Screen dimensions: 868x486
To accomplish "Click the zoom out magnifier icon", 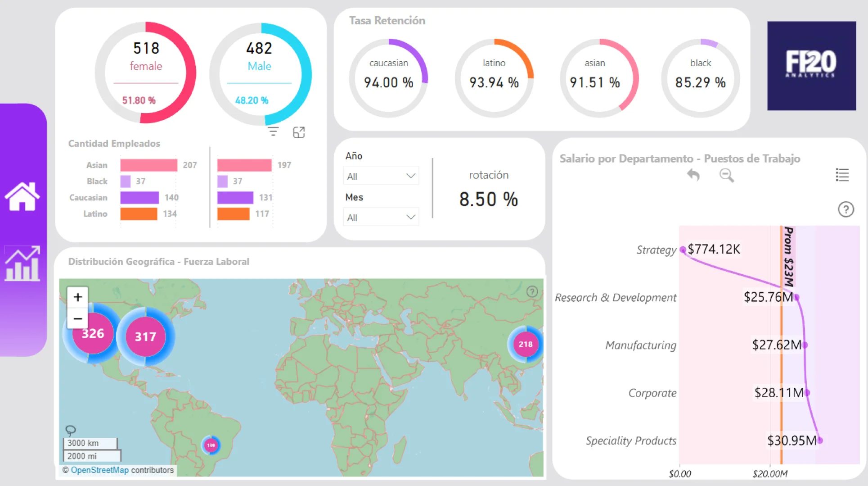I will click(726, 175).
